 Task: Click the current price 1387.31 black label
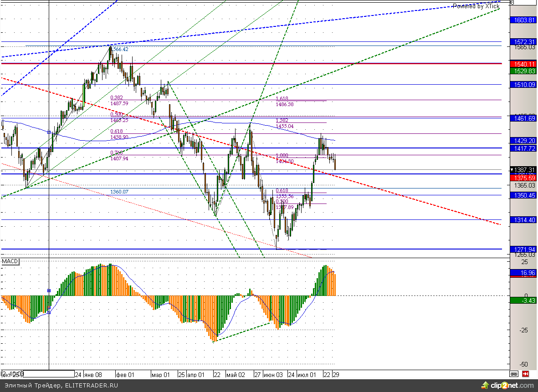pos(523,169)
